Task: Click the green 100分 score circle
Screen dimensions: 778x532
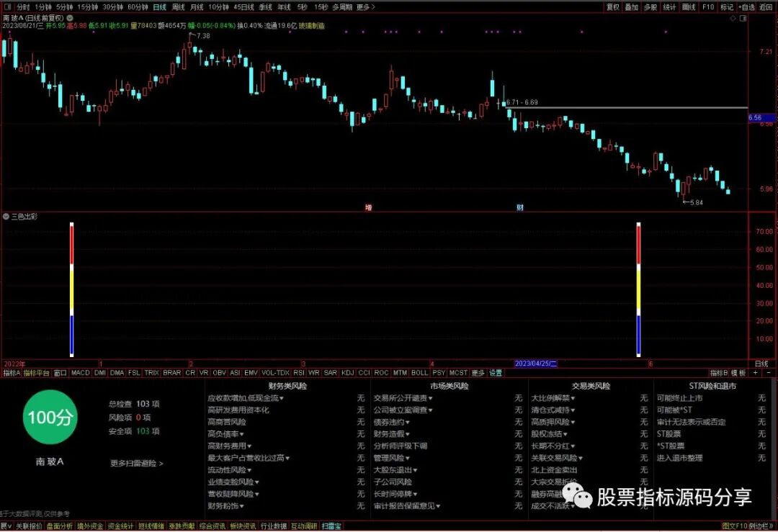Action: tap(50, 417)
